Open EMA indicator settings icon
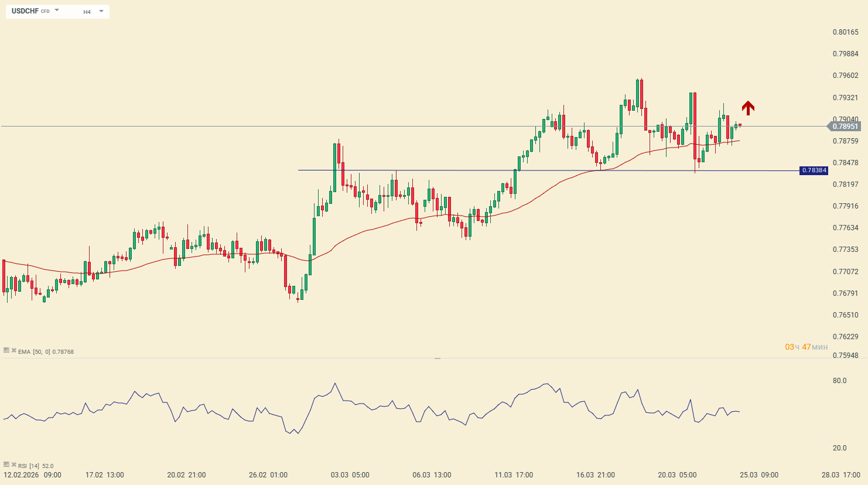868x485 pixels. tap(6, 350)
